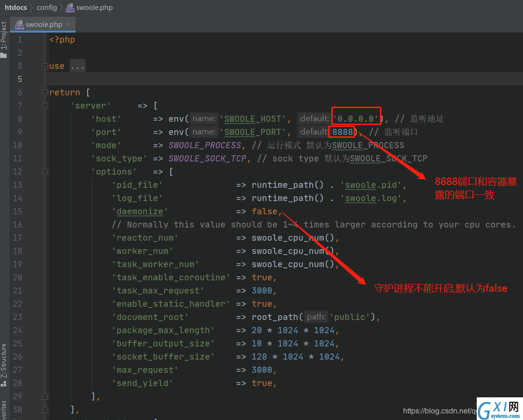Click the <?php opening tag
Image resolution: width=523 pixels, height=420 pixels.
[62, 40]
